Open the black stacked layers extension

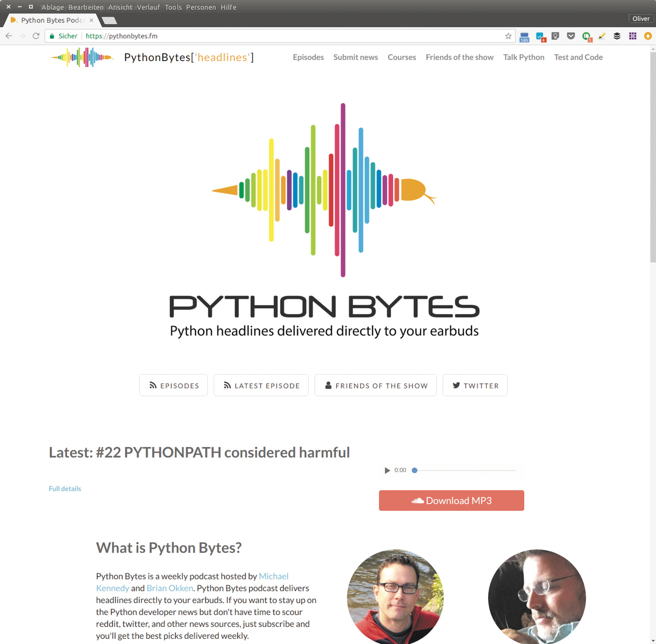[x=617, y=36]
